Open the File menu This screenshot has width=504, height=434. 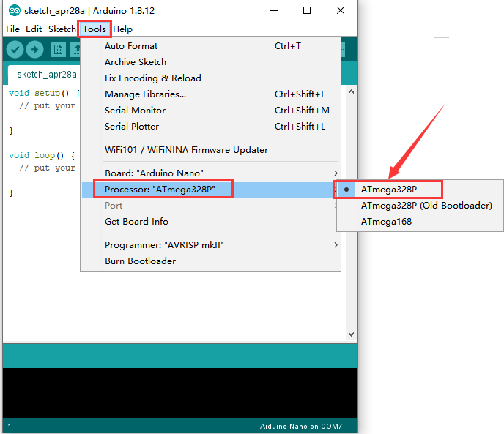click(x=13, y=29)
